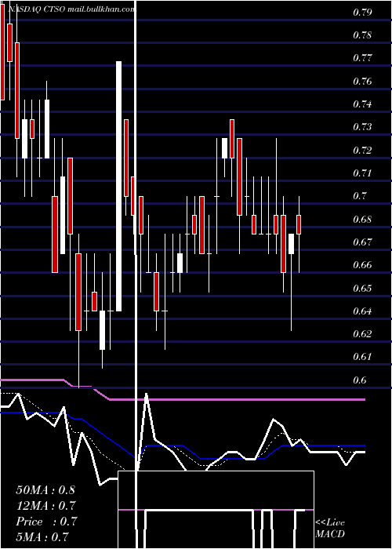The image size is (392, 549).
Task: Click the 50MA : 0.8 legend entry
Action: coord(45,490)
